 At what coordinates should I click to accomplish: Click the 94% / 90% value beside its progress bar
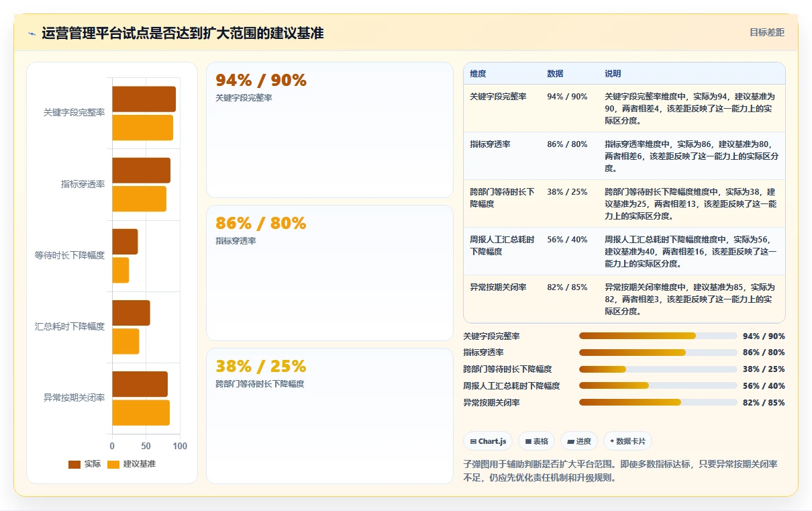pos(764,336)
